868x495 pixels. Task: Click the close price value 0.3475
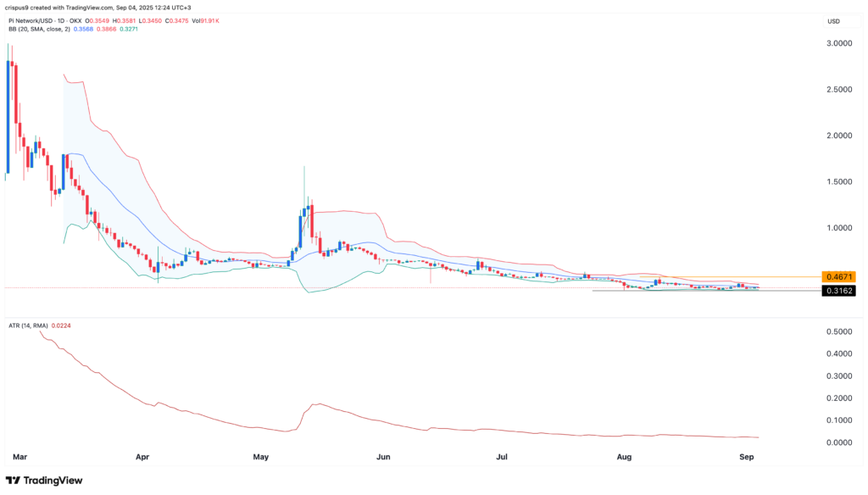pyautogui.click(x=179, y=22)
